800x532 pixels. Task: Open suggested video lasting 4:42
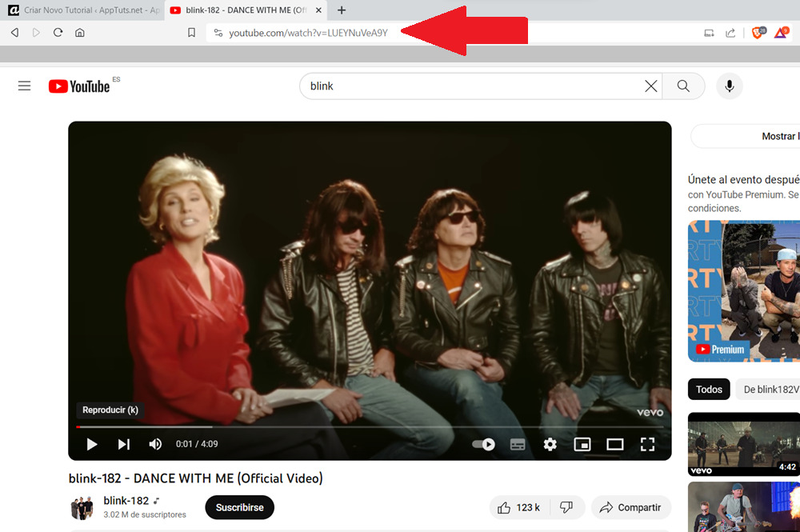(744, 444)
